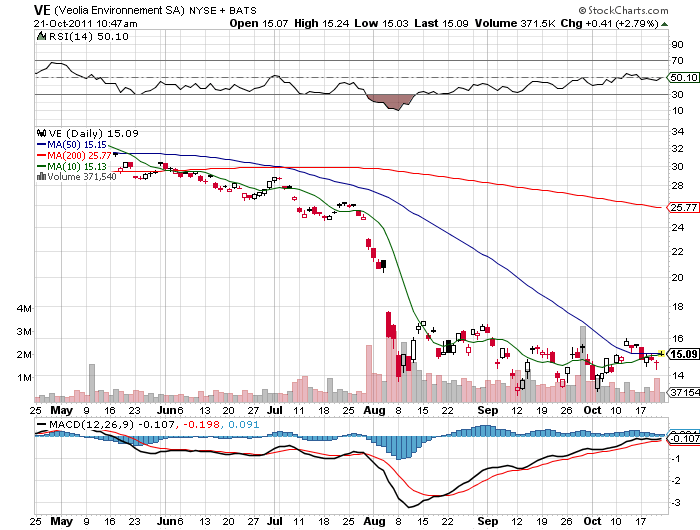Click the yellow last-price marker on latest candle
Viewport: 700px width, 530px height.
tap(662, 354)
